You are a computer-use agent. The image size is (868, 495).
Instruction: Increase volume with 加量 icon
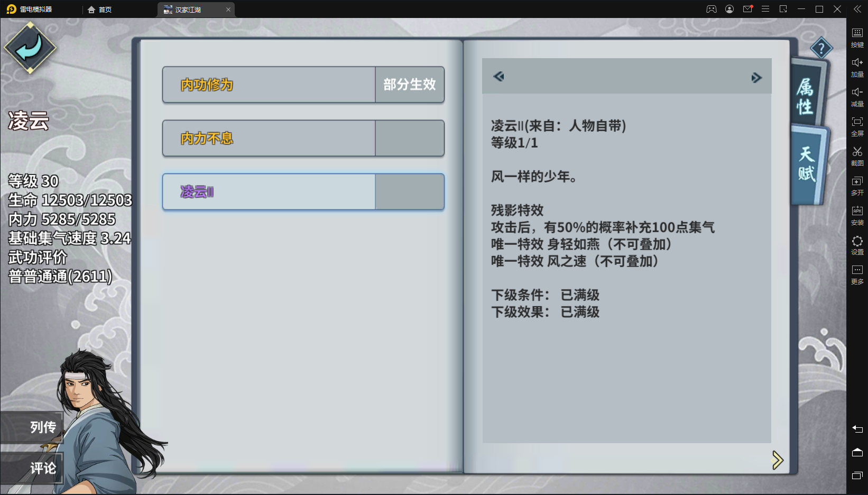857,67
